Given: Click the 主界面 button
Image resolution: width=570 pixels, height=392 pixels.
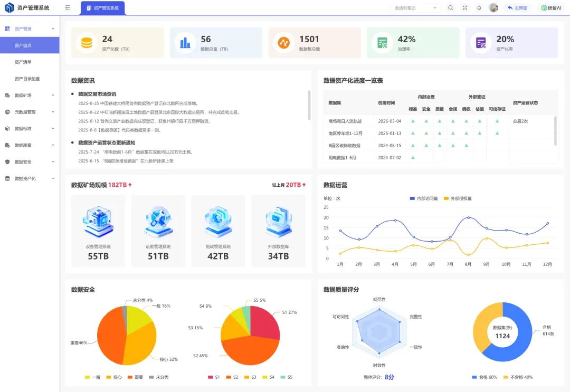Looking at the screenshot, I should click(518, 7).
